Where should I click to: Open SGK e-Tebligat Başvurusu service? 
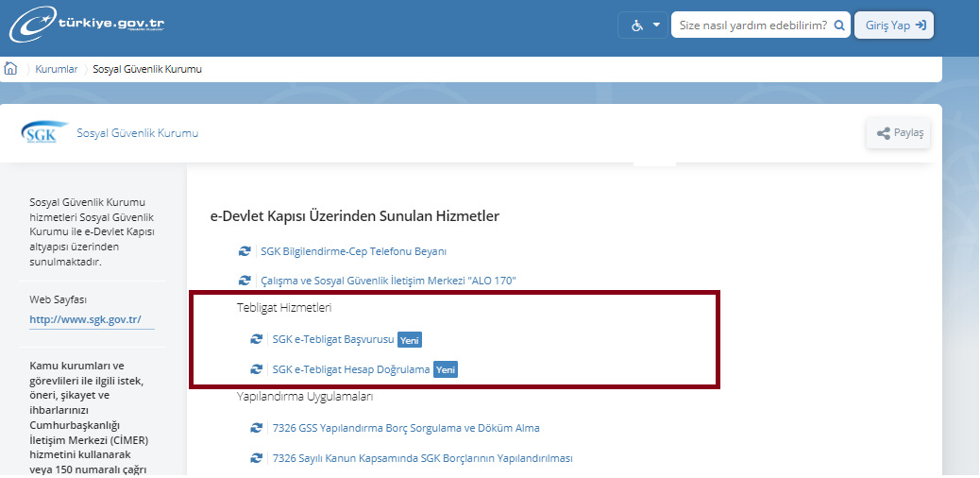pos(333,339)
